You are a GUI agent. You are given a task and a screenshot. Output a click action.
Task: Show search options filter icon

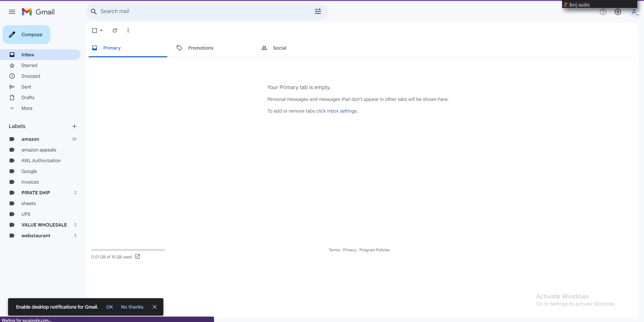tap(318, 11)
